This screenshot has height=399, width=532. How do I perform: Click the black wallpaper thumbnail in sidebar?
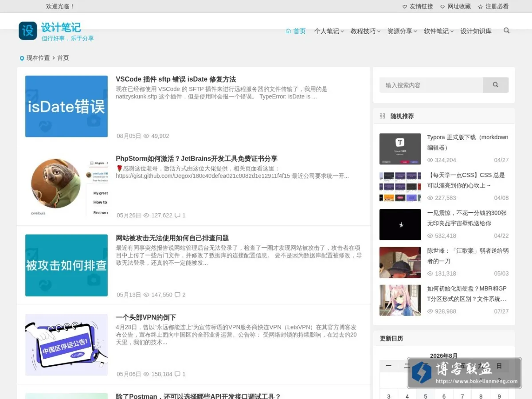400,225
